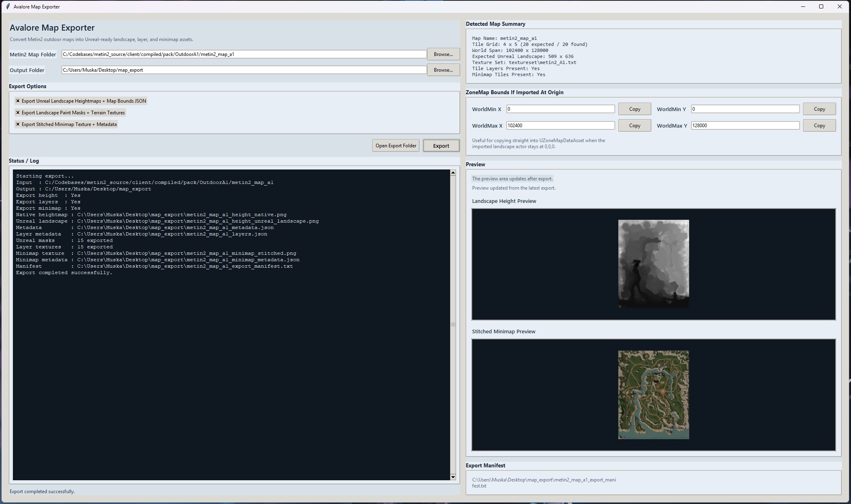Uncheck Export Unreal Landscape Heightmaps option
Image resolution: width=851 pixels, height=504 pixels.
tap(18, 101)
